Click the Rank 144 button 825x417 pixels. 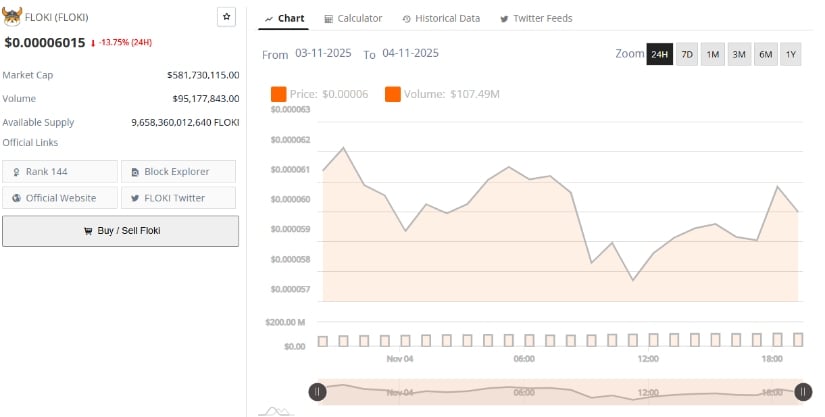pyautogui.click(x=60, y=172)
